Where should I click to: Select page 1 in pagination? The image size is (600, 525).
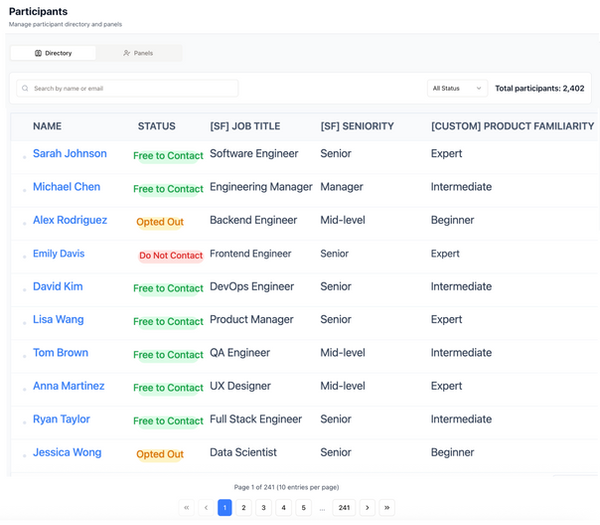tap(225, 508)
